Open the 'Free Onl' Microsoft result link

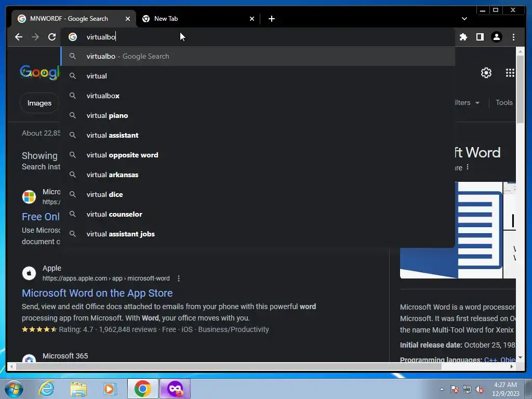tap(41, 217)
